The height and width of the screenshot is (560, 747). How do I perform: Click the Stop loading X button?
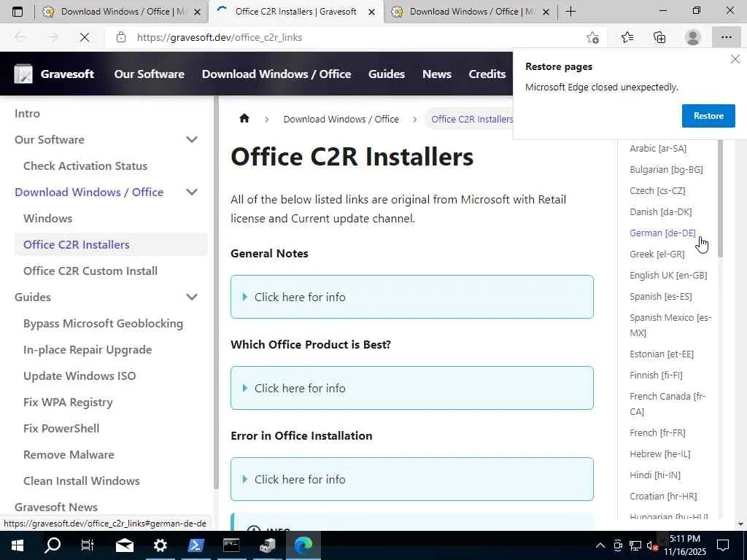pyautogui.click(x=85, y=37)
